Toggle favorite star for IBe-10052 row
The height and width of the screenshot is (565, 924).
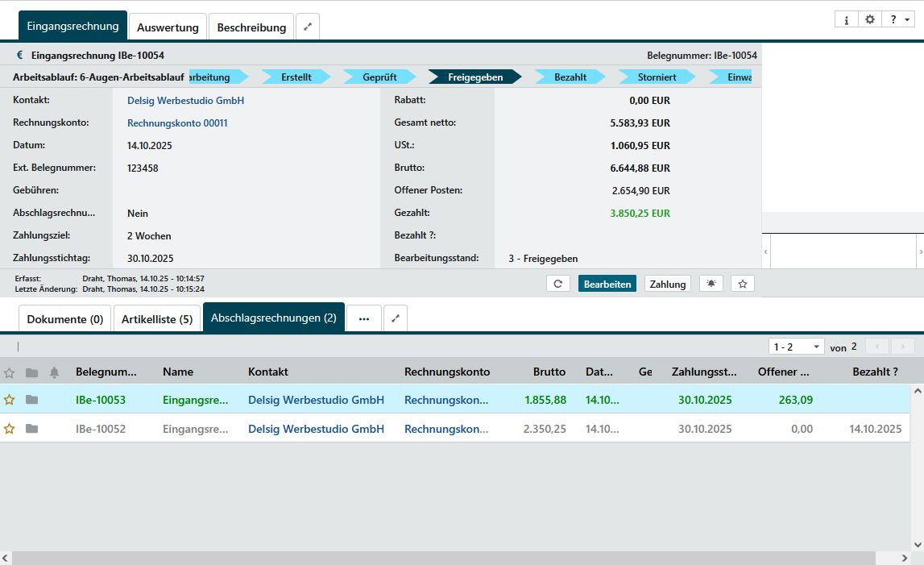coord(10,429)
